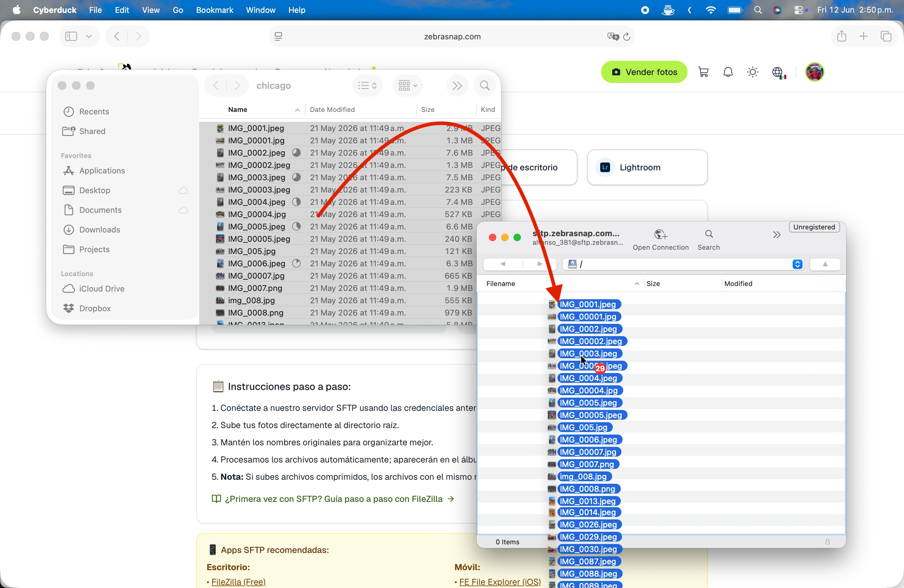Click translate icon in Safari address bar

point(613,37)
